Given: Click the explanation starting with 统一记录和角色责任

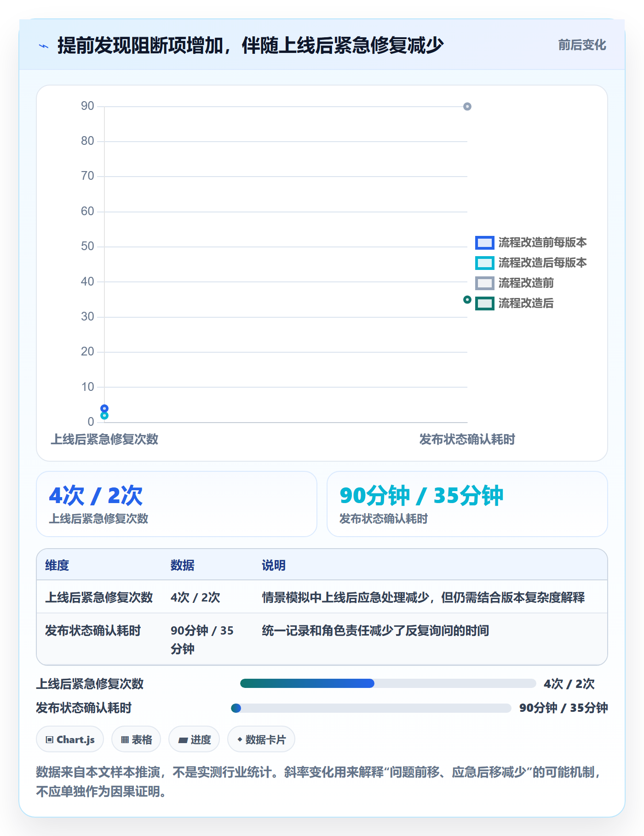Looking at the screenshot, I should 375,630.
